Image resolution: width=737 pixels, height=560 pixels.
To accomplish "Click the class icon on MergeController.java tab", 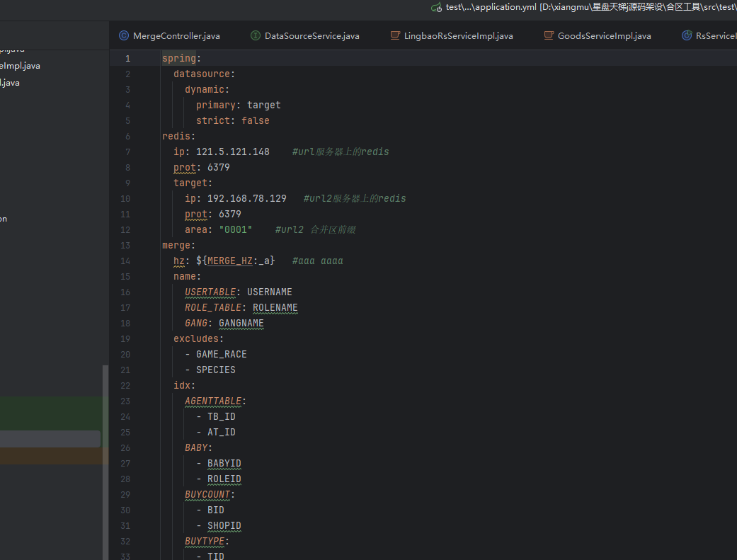I will pos(124,35).
